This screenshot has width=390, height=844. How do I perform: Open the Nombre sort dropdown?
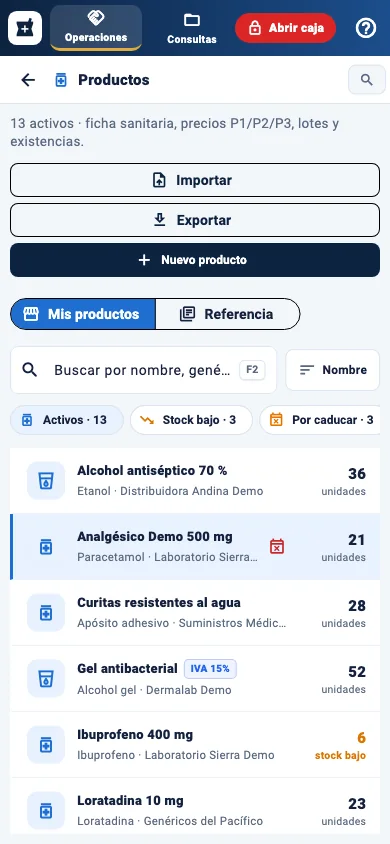click(x=332, y=370)
